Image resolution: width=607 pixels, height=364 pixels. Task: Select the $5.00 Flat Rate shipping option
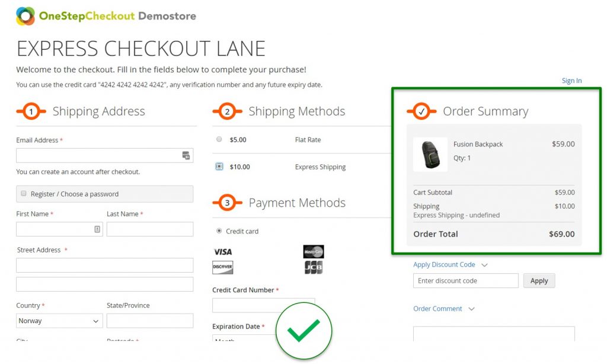(219, 139)
